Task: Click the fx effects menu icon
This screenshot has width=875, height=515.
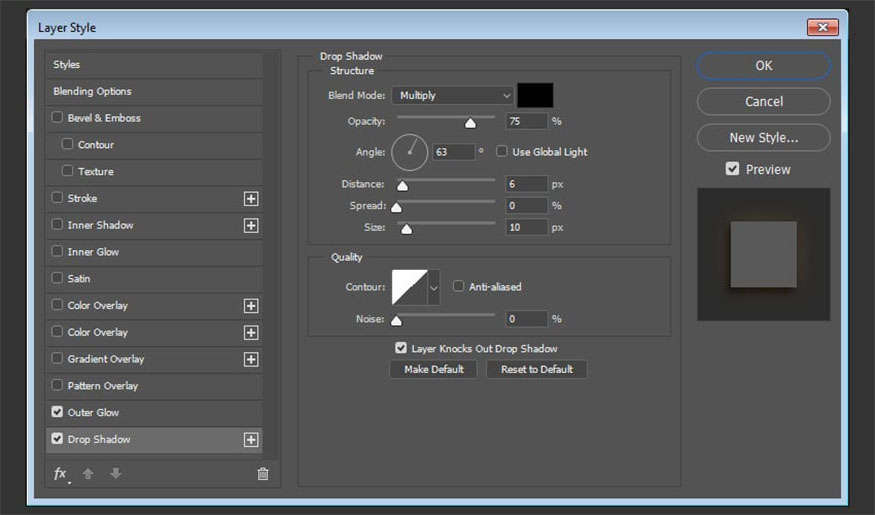Action: pyautogui.click(x=61, y=474)
